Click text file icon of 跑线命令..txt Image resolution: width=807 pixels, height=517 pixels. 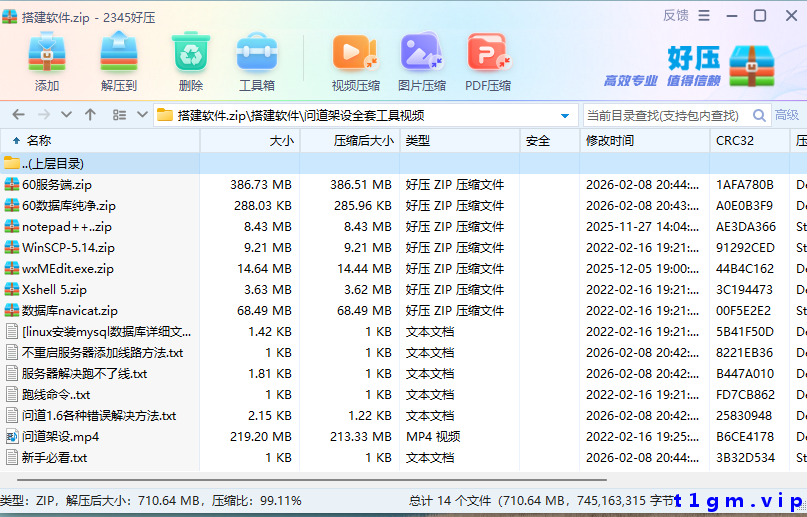click(x=11, y=395)
